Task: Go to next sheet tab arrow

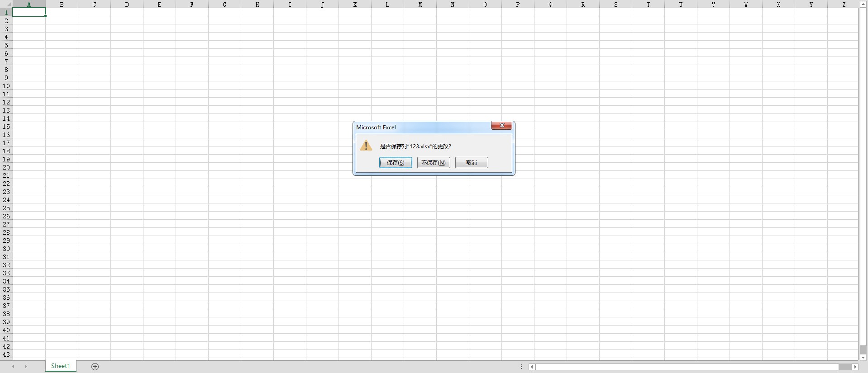Action: tap(26, 367)
